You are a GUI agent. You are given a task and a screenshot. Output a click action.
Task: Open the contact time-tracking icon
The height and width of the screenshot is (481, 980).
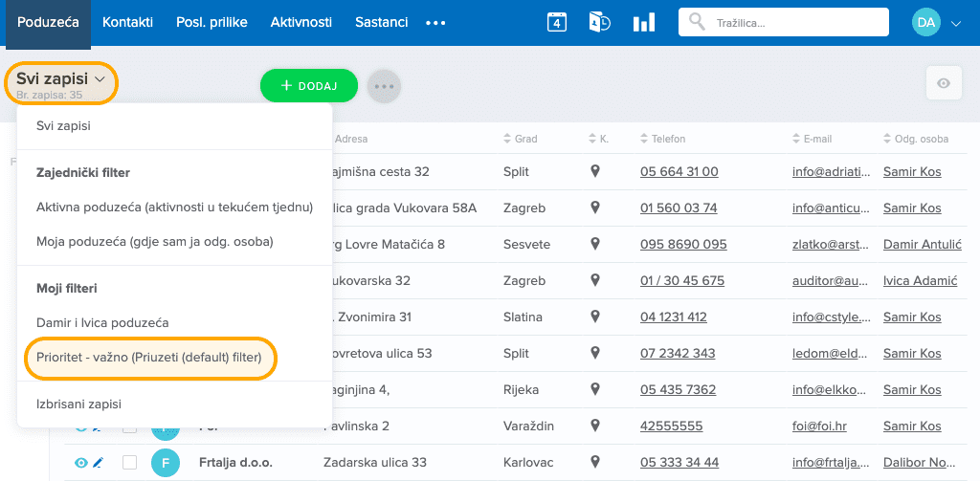click(x=599, y=23)
